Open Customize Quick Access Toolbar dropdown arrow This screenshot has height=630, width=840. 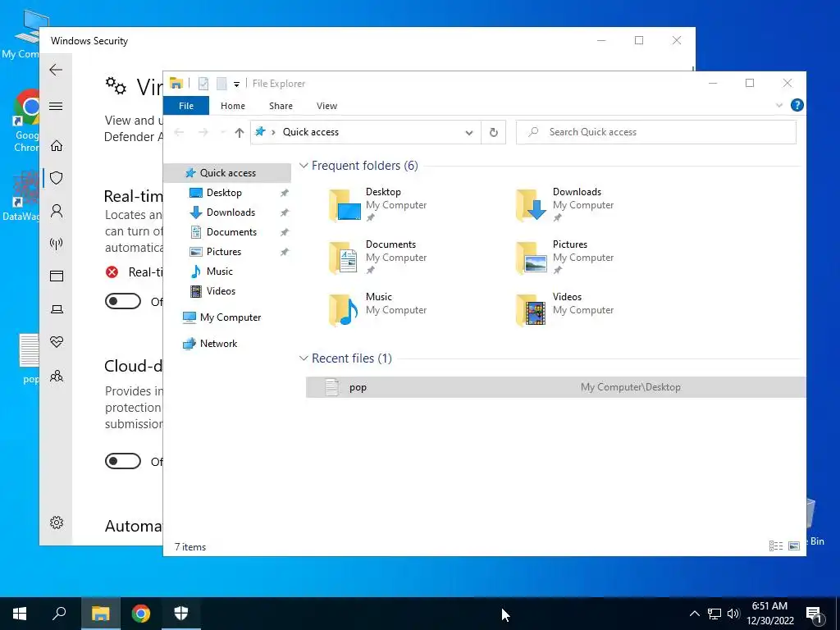pyautogui.click(x=236, y=84)
